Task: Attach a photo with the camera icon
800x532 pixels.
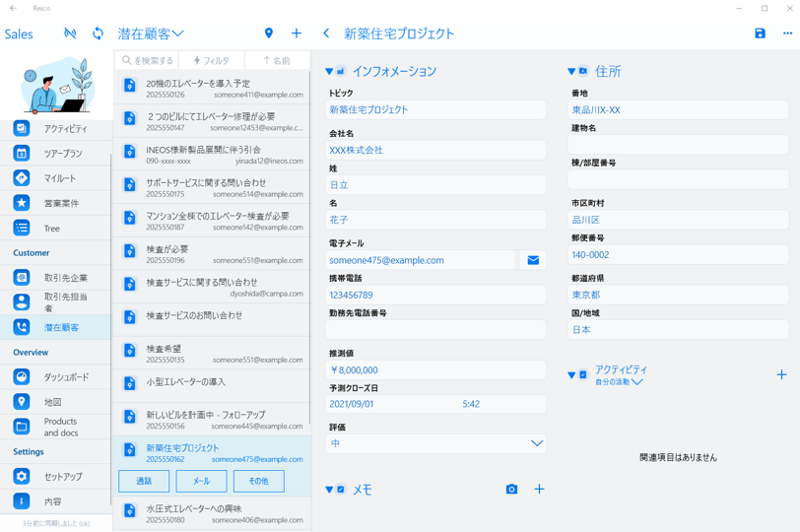Action: (x=511, y=489)
